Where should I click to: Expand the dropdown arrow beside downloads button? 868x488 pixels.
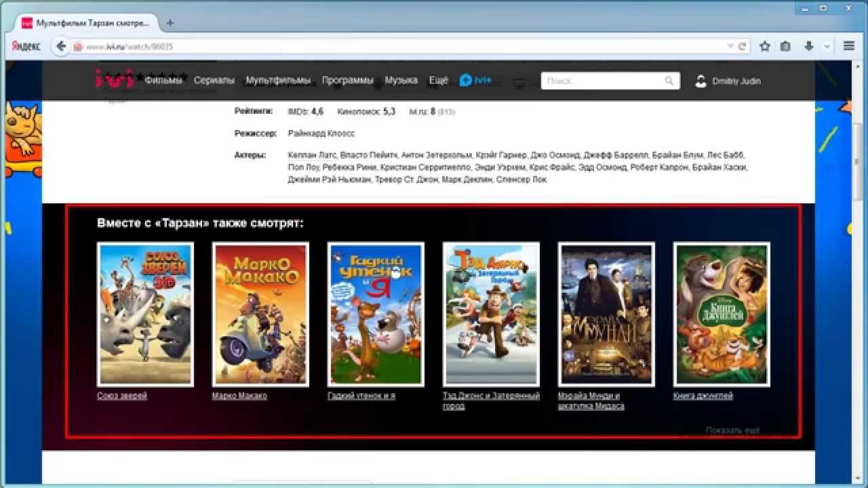click(827, 47)
